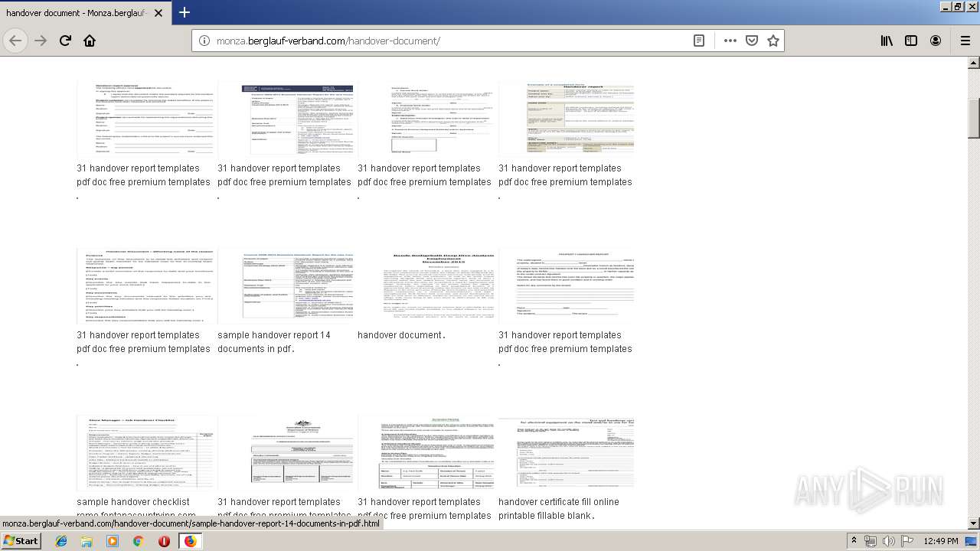This screenshot has height=551, width=980.
Task: Open the page actions three-dot menu
Action: 730,41
